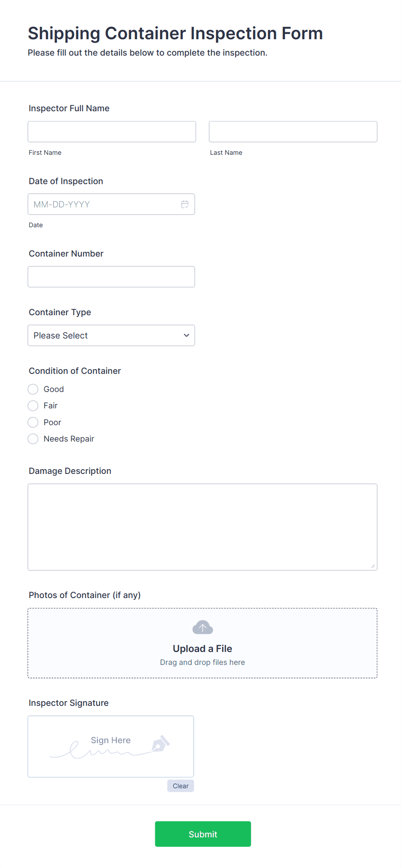Viewport: 401px width, 868px height.
Task: Select the Poor condition option
Action: click(33, 422)
